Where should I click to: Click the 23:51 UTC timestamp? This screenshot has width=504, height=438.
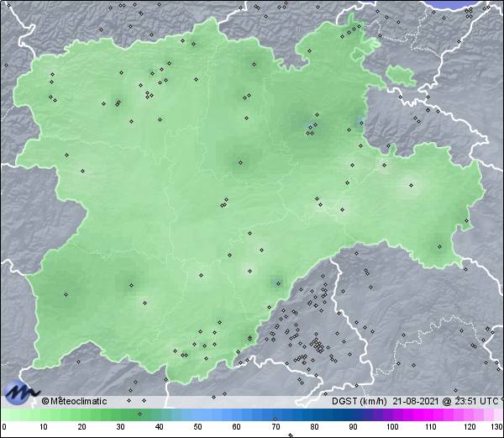tap(475, 401)
